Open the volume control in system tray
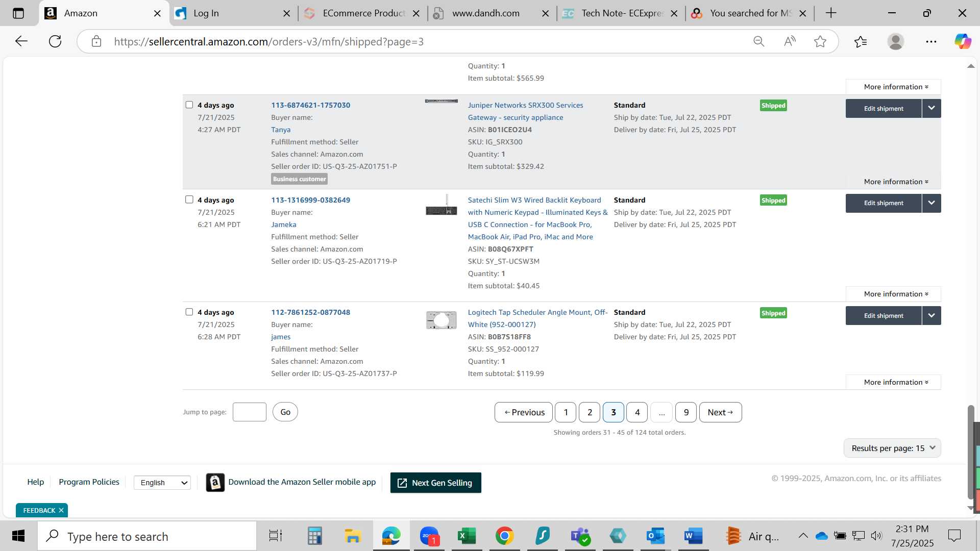980x551 pixels. click(876, 536)
